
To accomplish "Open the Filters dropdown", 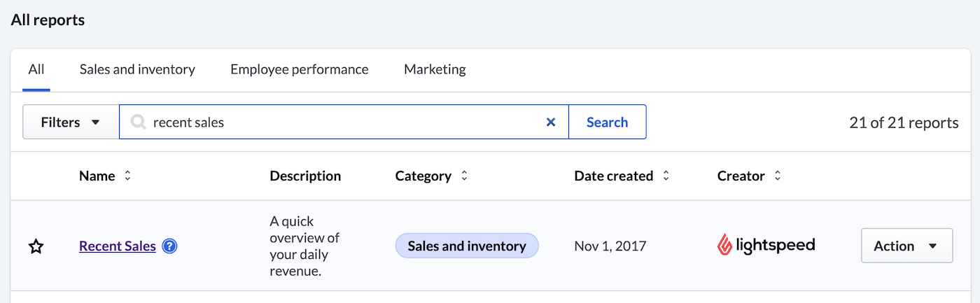I will 71,122.
